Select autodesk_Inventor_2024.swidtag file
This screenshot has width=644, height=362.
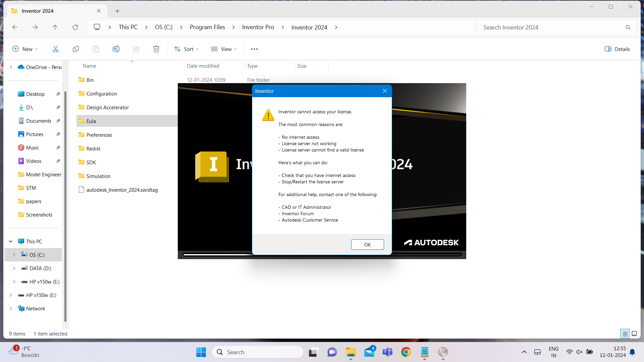pos(122,190)
